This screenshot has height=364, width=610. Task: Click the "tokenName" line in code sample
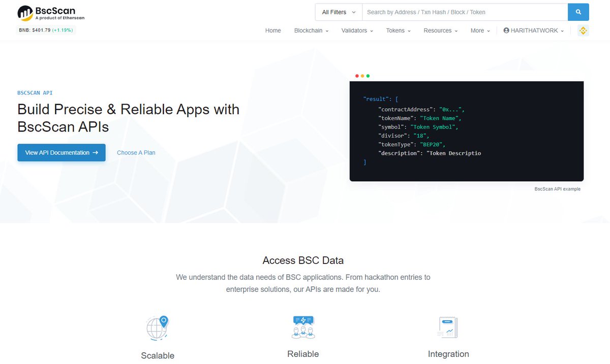419,118
